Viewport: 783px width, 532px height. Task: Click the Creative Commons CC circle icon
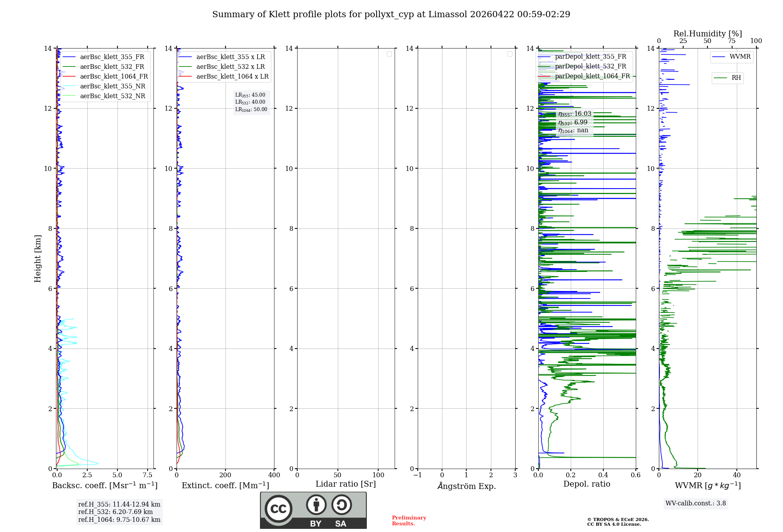[x=278, y=509]
